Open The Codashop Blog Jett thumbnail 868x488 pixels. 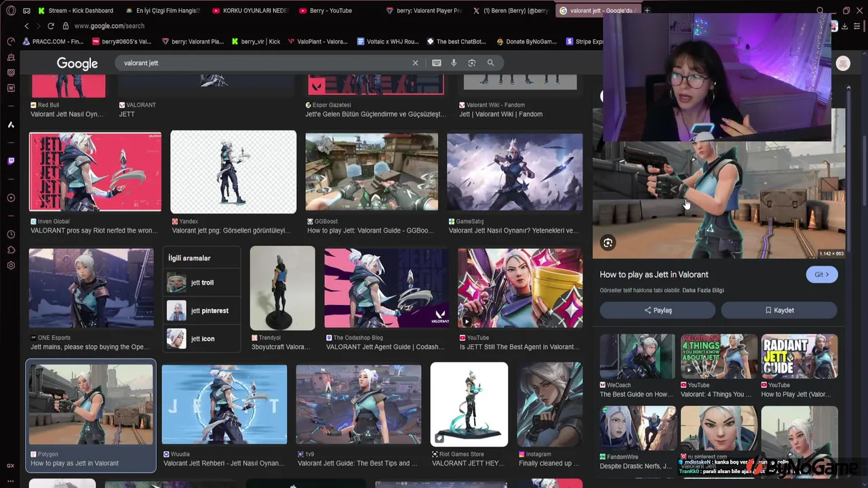387,288
